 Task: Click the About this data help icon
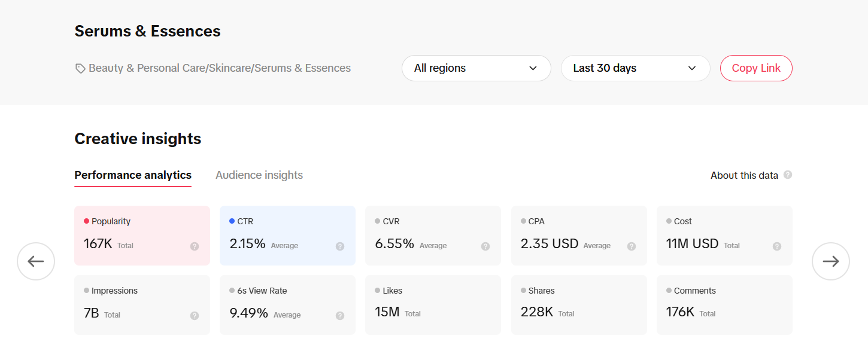(788, 175)
